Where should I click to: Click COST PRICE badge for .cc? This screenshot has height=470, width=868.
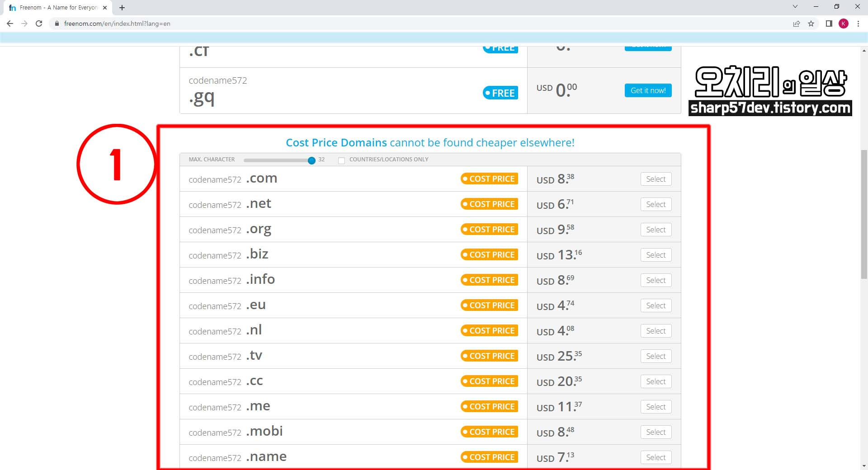[x=489, y=381]
